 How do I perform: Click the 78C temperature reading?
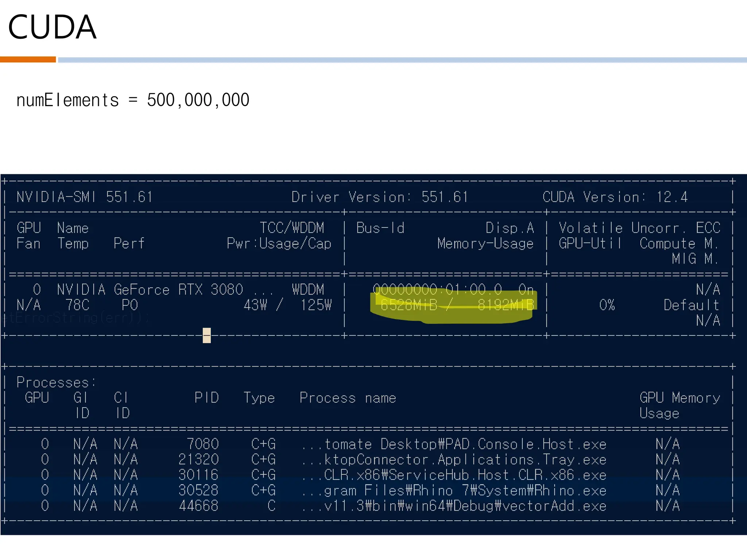coord(77,305)
